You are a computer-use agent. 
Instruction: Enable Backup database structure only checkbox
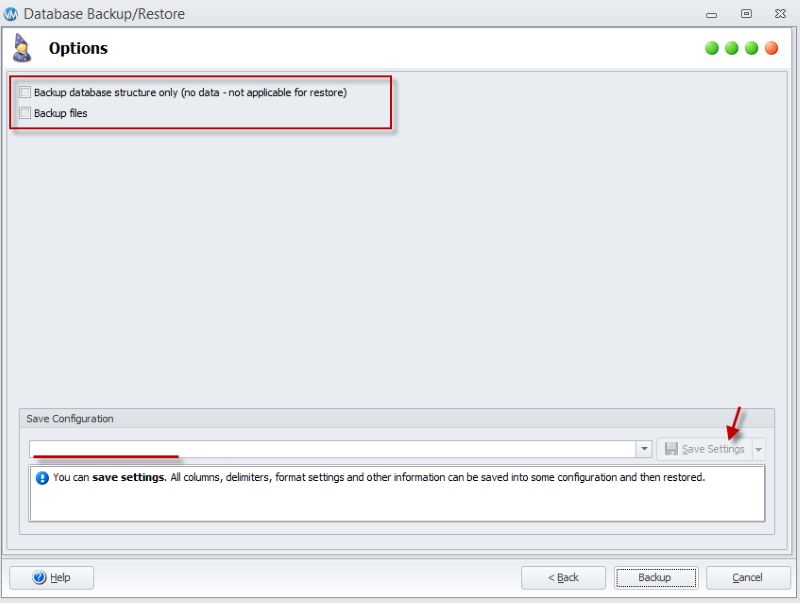25,93
